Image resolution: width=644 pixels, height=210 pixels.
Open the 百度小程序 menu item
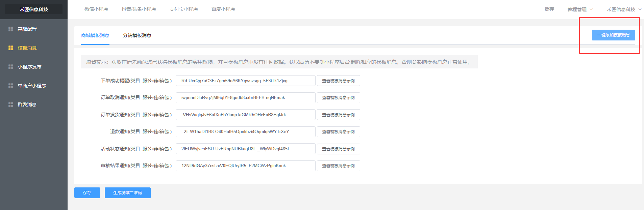click(x=223, y=9)
